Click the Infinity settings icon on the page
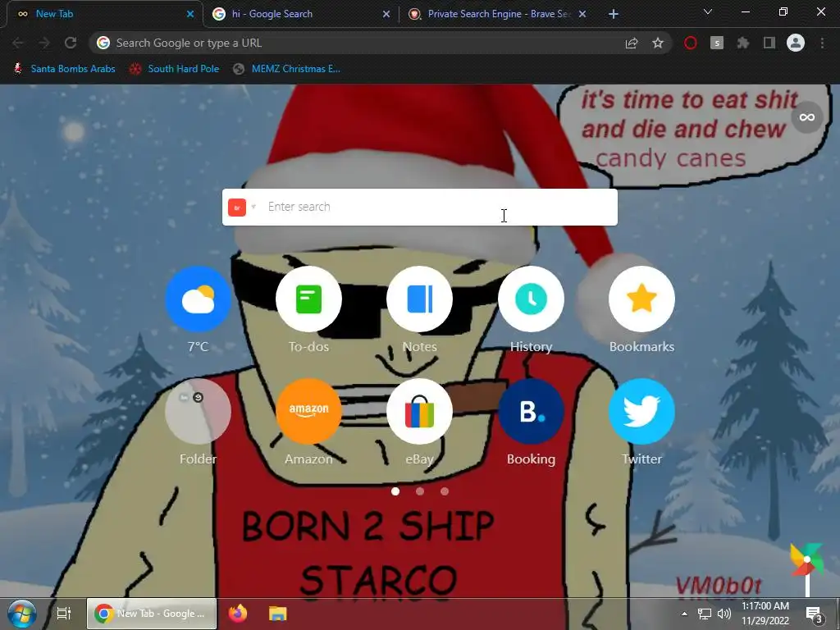 807,116
